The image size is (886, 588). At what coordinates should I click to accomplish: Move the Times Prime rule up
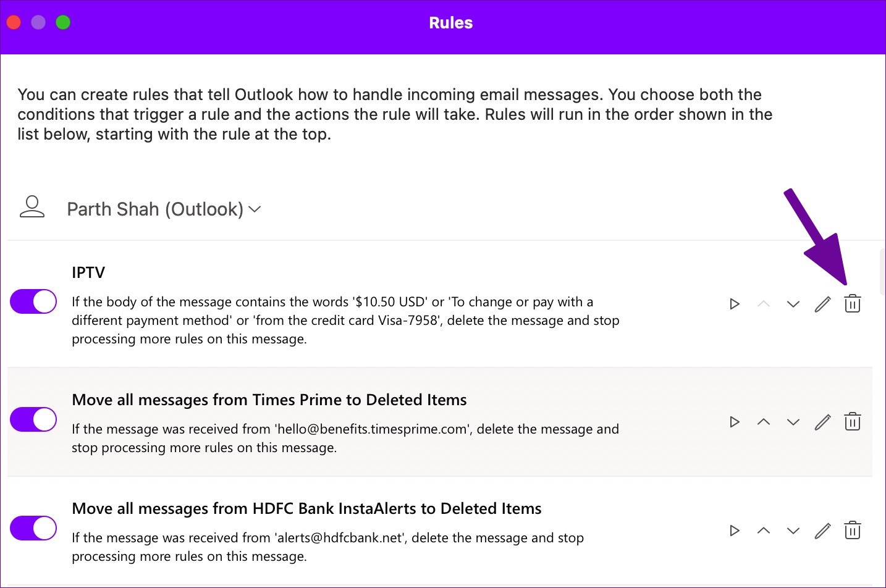click(x=764, y=422)
